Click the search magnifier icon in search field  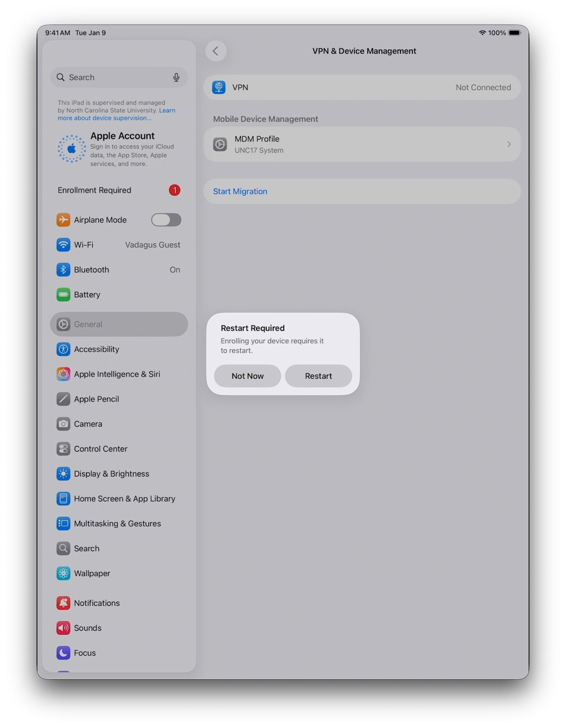pyautogui.click(x=60, y=77)
